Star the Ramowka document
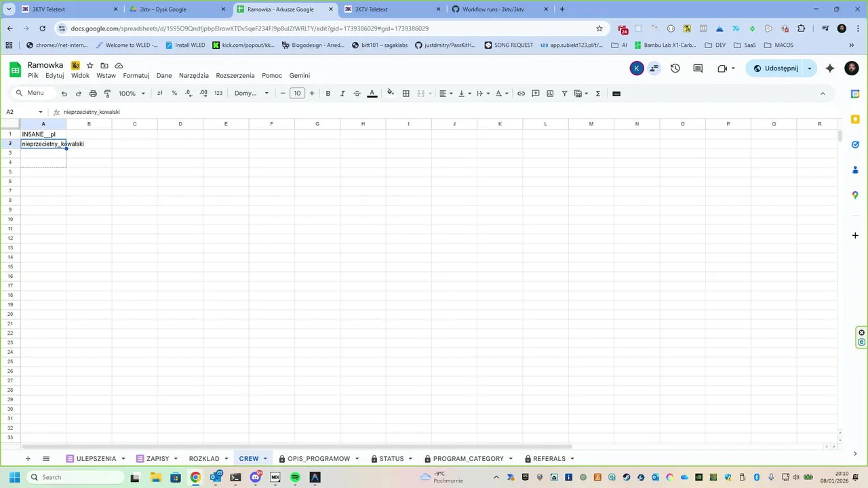 click(x=90, y=65)
